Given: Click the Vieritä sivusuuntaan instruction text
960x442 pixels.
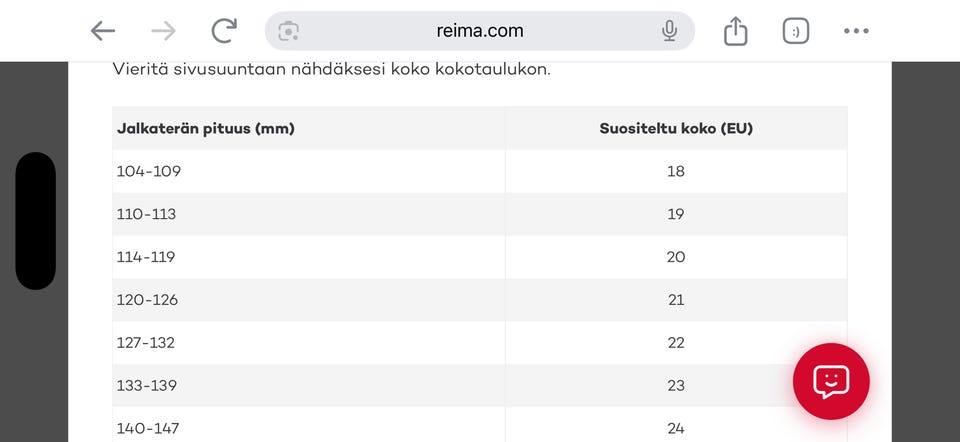Looking at the screenshot, I should coord(331,69).
